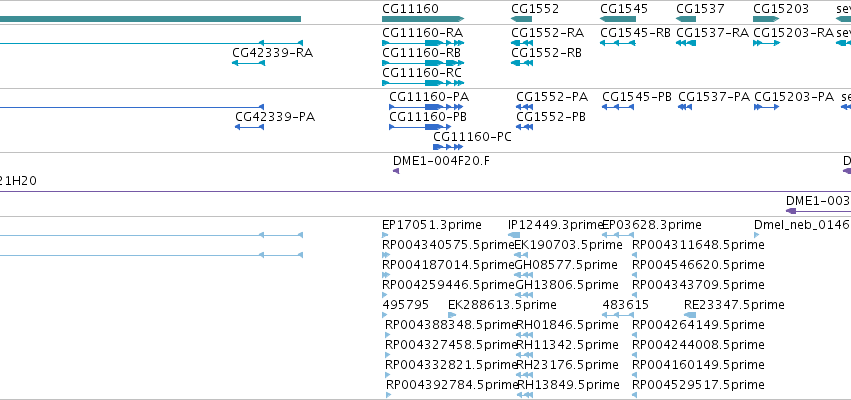
Task: Click the CG15203 gene arrow glyph
Action: pyautogui.click(x=766, y=19)
